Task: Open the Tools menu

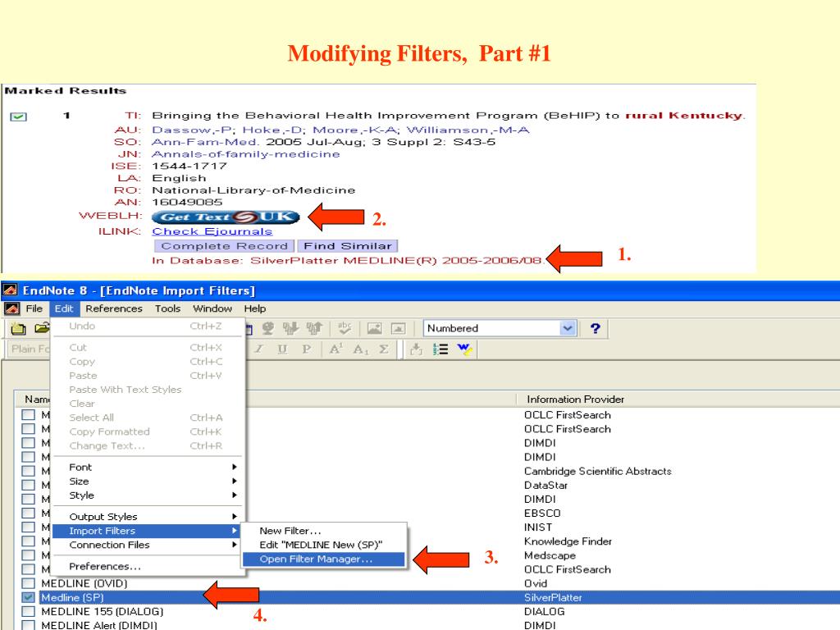Action: coord(167,308)
